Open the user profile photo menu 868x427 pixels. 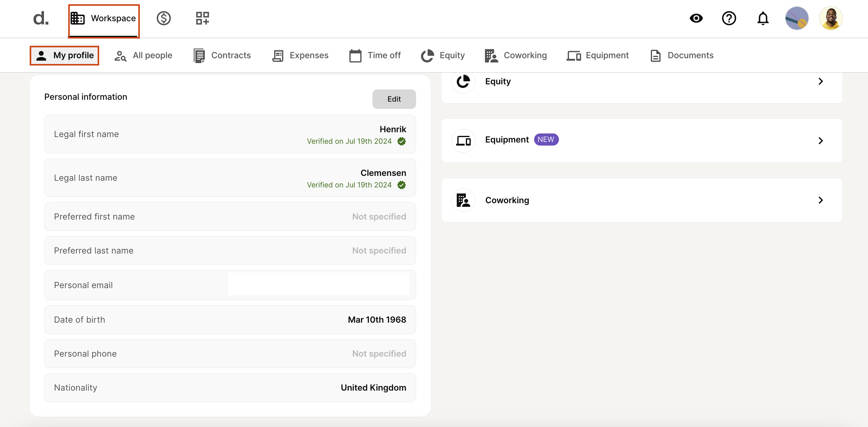click(831, 18)
